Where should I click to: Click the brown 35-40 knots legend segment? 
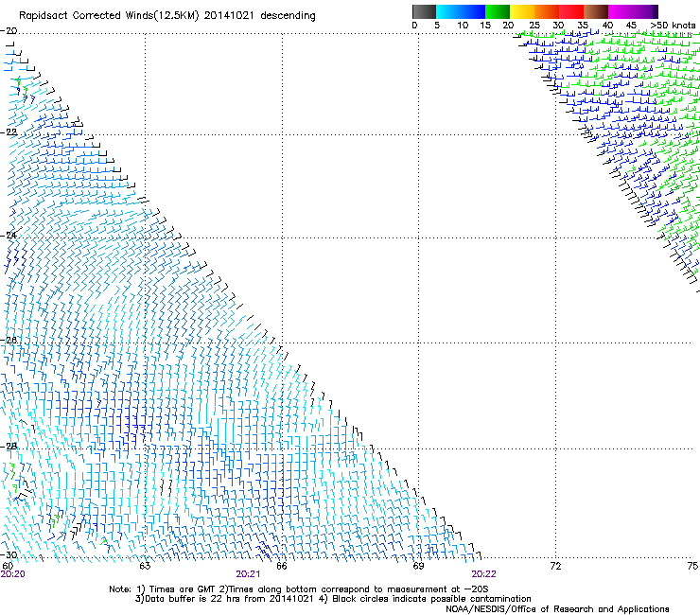coord(596,11)
